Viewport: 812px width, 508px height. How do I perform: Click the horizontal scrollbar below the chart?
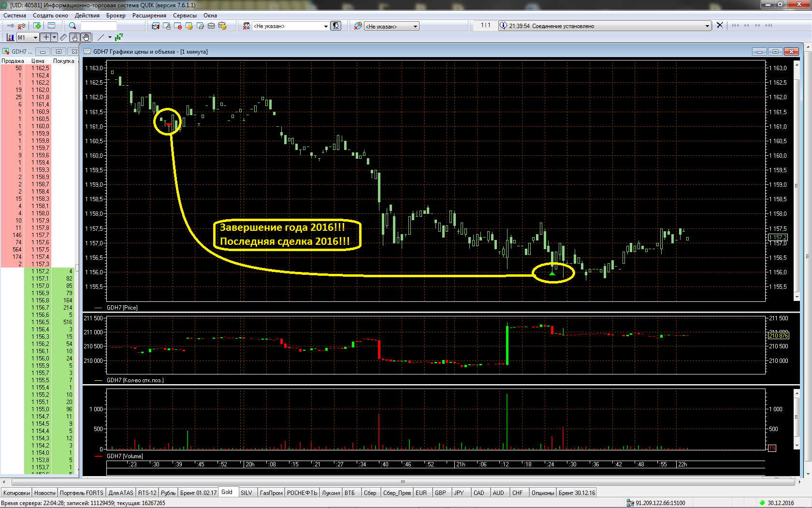click(x=403, y=482)
